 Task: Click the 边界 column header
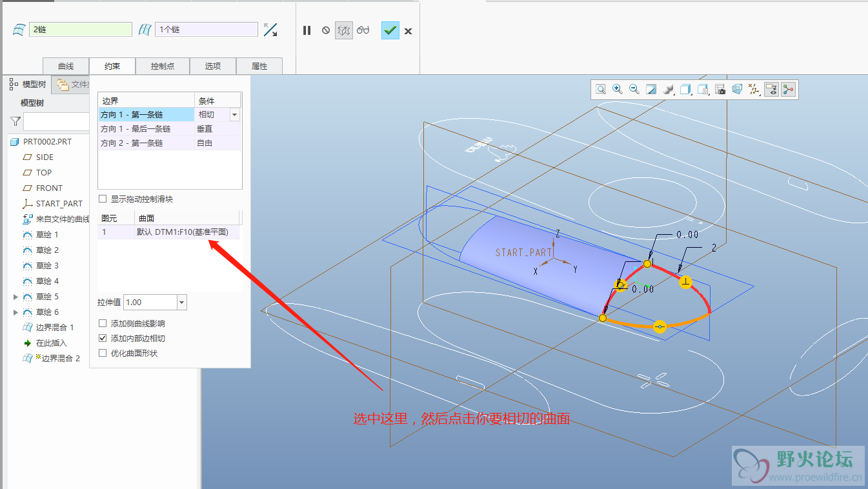point(146,101)
